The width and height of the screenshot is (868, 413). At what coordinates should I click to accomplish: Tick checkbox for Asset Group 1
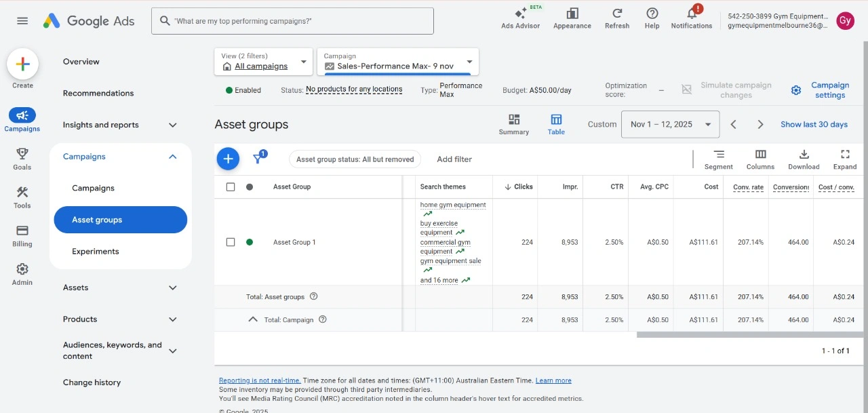click(231, 242)
